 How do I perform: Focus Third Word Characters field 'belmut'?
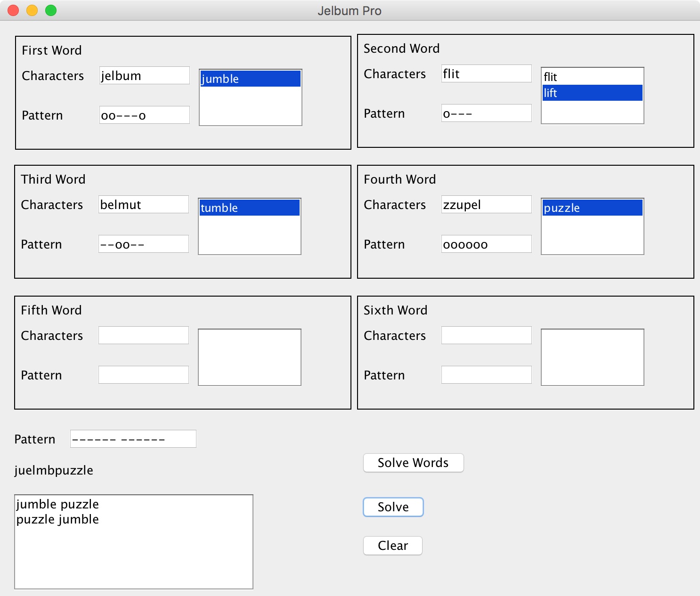click(143, 205)
